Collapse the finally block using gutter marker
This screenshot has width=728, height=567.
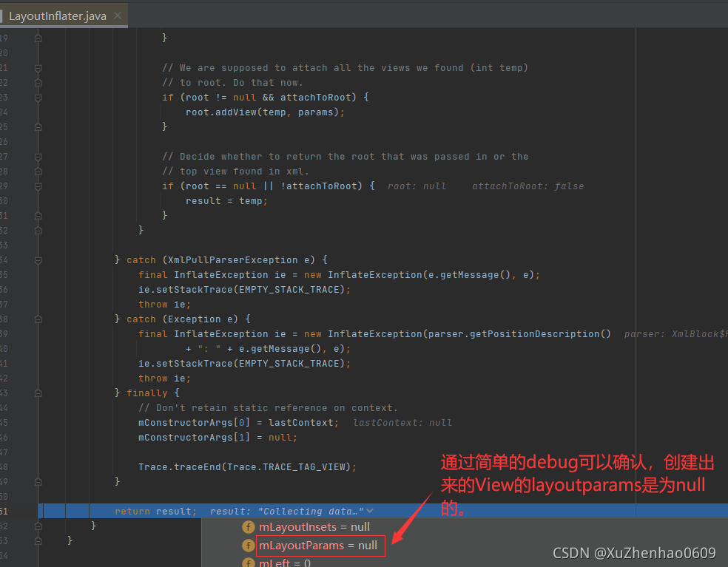point(38,393)
